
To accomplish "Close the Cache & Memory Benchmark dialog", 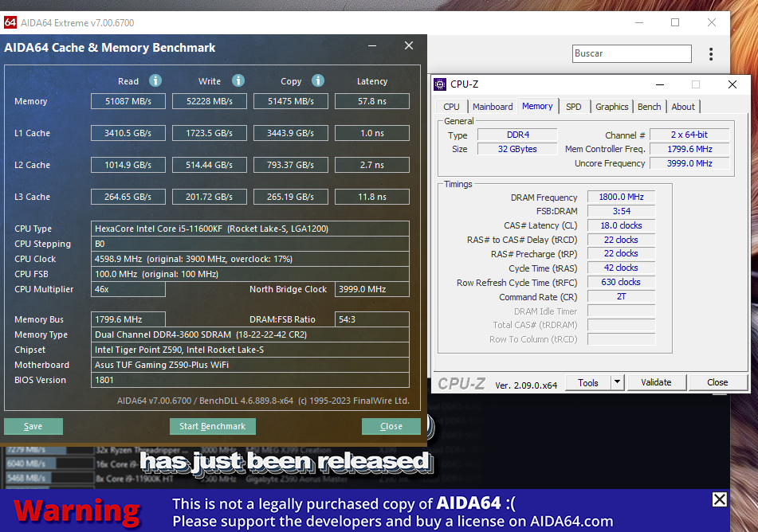I will tap(409, 45).
